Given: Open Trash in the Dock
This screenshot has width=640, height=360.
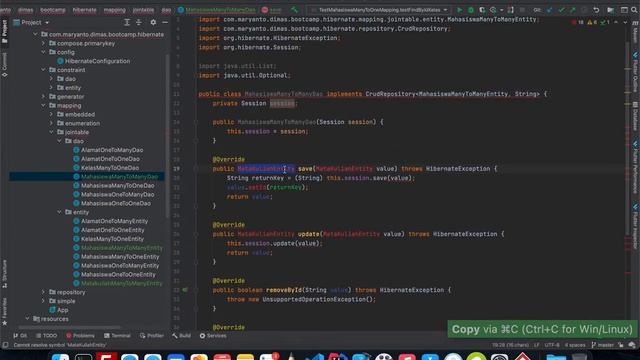Looking at the screenshot, I should [x=579, y=356].
